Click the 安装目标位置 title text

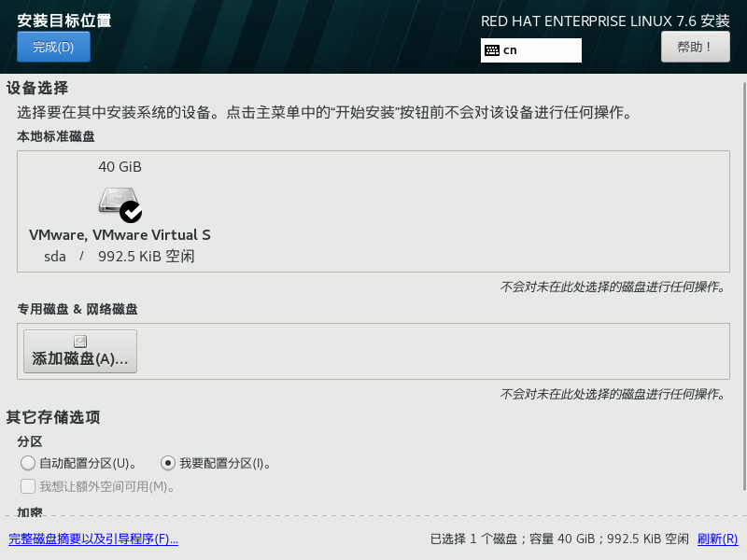[64, 21]
